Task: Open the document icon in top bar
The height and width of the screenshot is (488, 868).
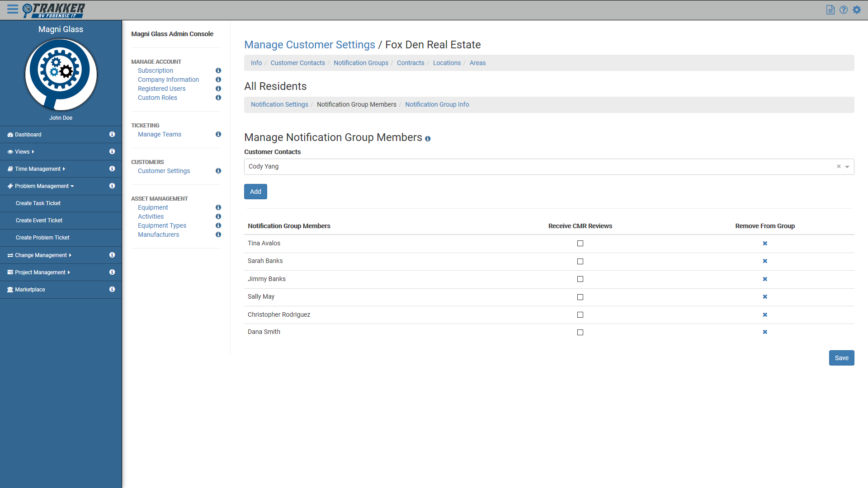Action: pyautogui.click(x=830, y=10)
